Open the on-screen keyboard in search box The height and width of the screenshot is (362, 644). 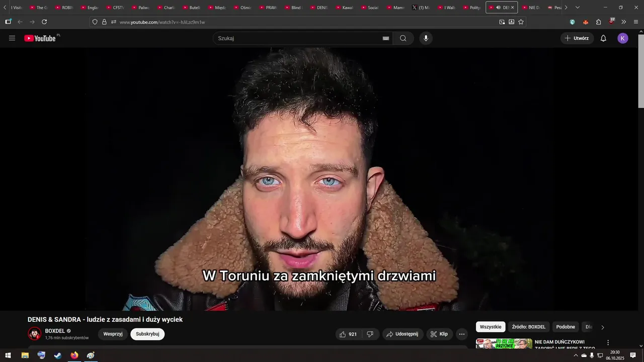386,38
